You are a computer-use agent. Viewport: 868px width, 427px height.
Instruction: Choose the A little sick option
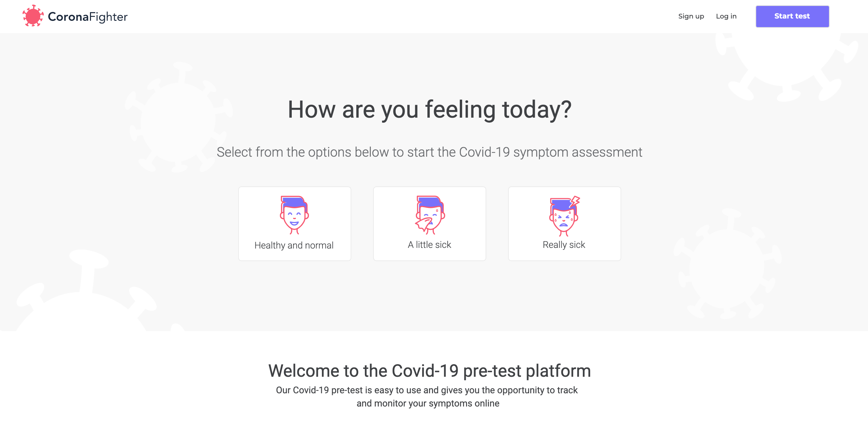coord(429,223)
